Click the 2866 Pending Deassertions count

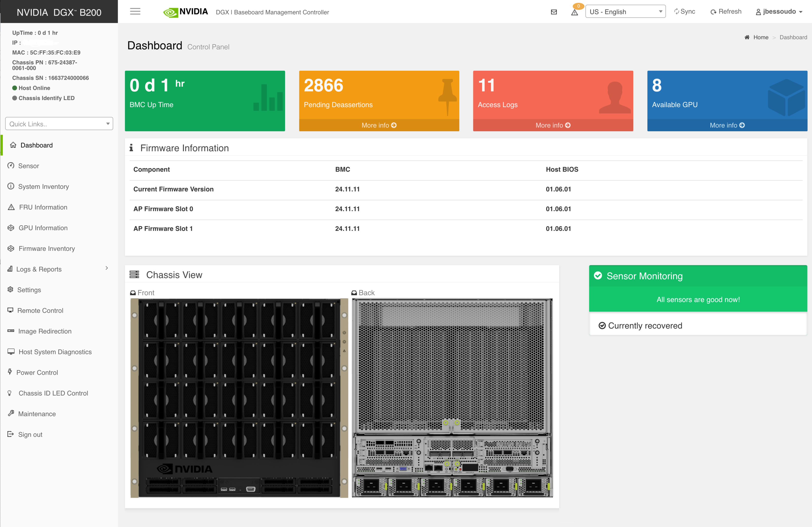323,85
